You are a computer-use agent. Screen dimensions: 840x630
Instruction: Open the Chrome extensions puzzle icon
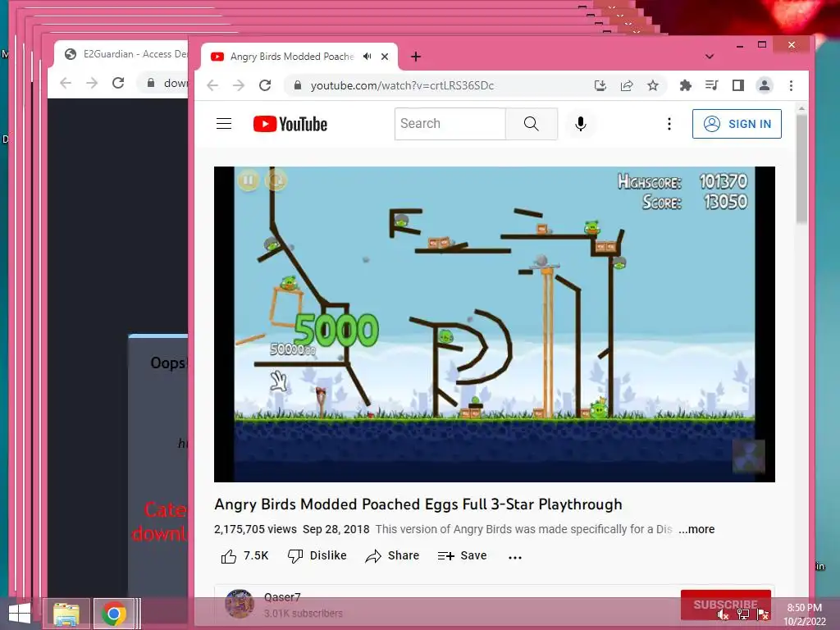coord(685,85)
